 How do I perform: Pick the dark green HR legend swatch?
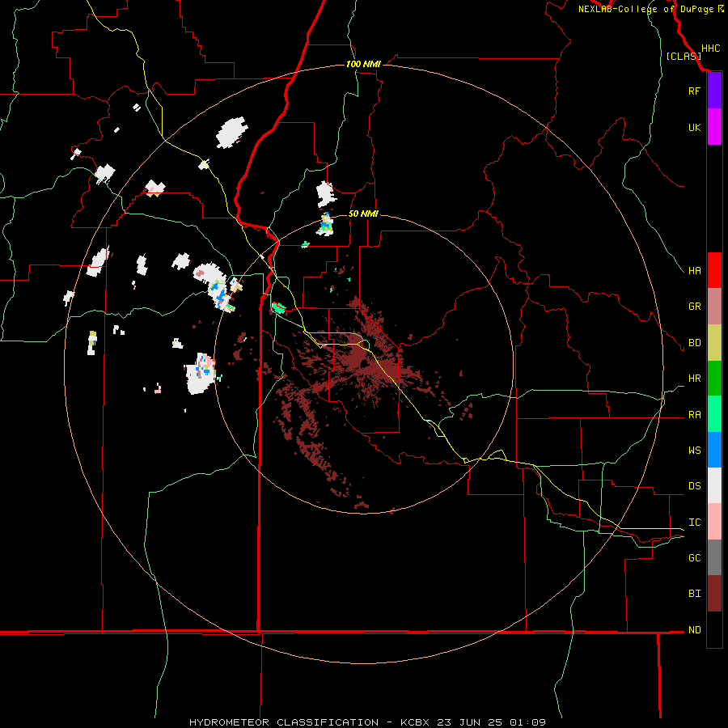click(x=714, y=379)
